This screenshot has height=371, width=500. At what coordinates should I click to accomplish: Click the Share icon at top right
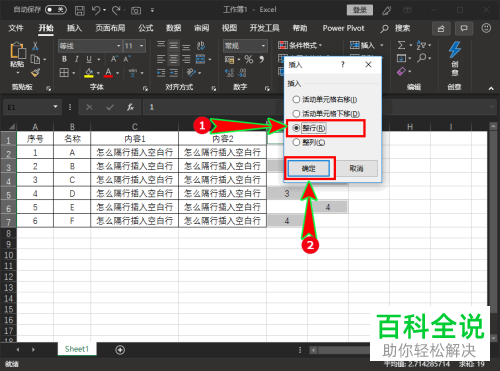pyautogui.click(x=441, y=29)
